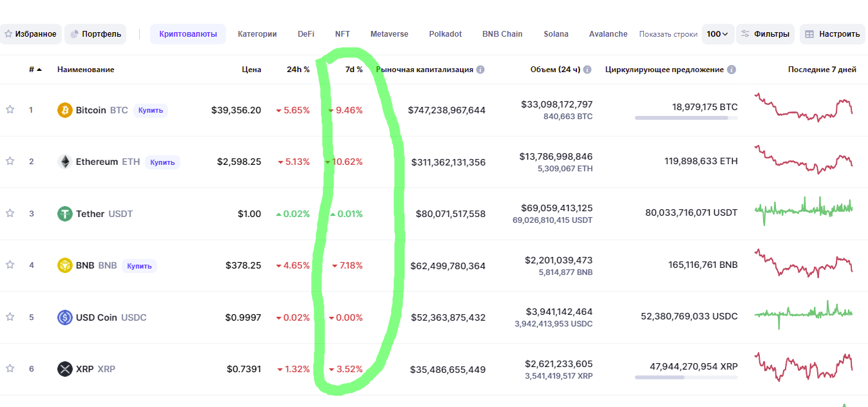Open the Портфель portfolio button
The height and width of the screenshot is (407, 868).
tap(95, 34)
